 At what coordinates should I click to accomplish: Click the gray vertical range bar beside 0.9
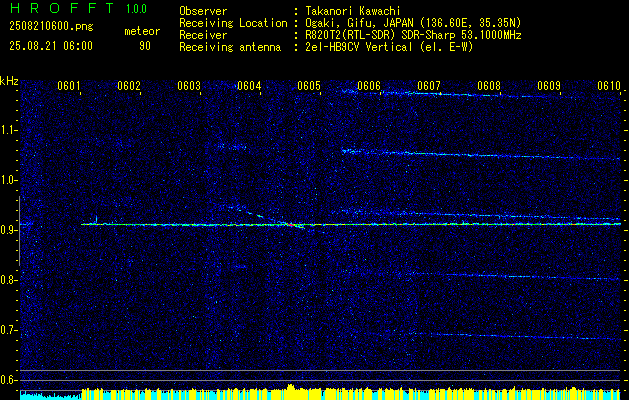(19, 231)
